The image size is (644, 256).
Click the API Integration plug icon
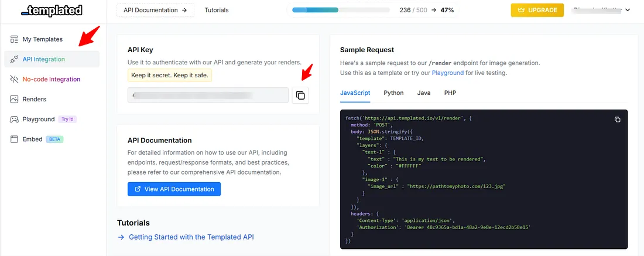(15, 59)
